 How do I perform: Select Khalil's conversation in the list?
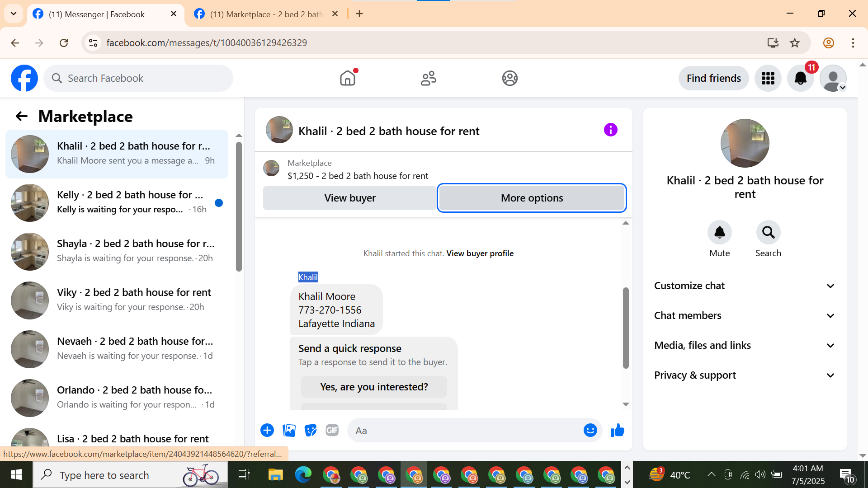point(117,154)
